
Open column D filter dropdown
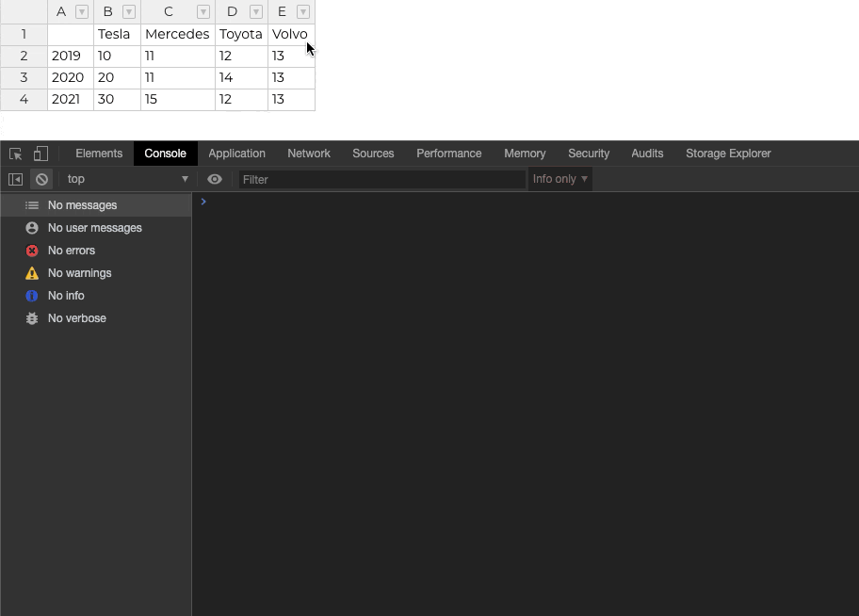256,11
